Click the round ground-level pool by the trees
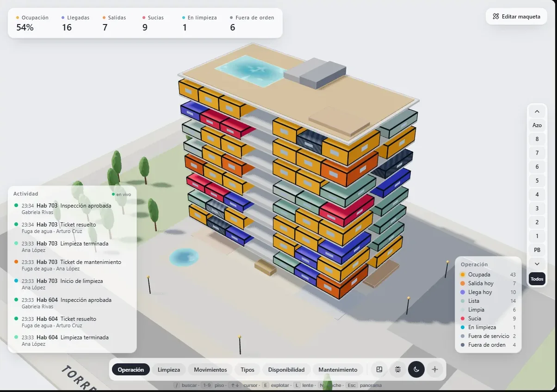The image size is (557, 392). (x=184, y=257)
